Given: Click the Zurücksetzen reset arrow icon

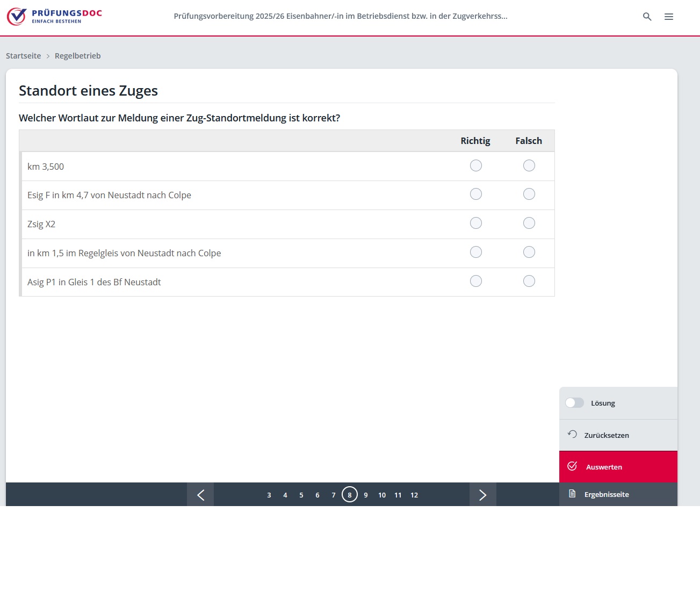Looking at the screenshot, I should [x=572, y=435].
